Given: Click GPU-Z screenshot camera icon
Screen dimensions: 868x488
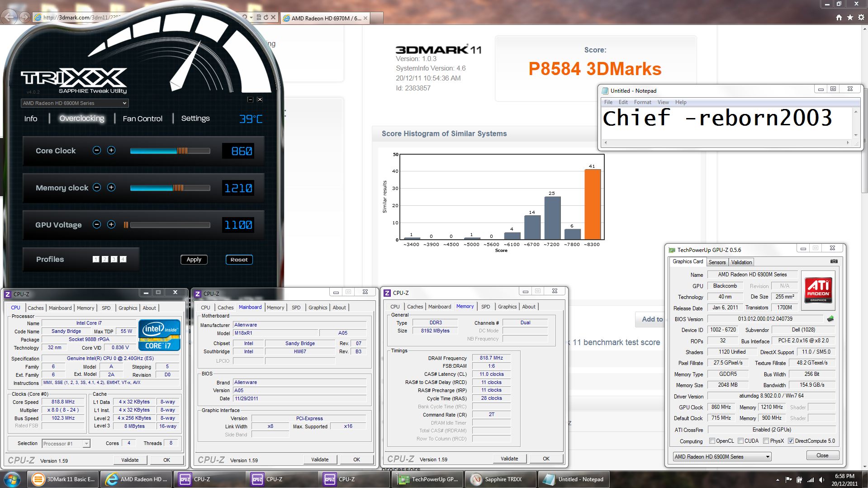Looking at the screenshot, I should (834, 261).
